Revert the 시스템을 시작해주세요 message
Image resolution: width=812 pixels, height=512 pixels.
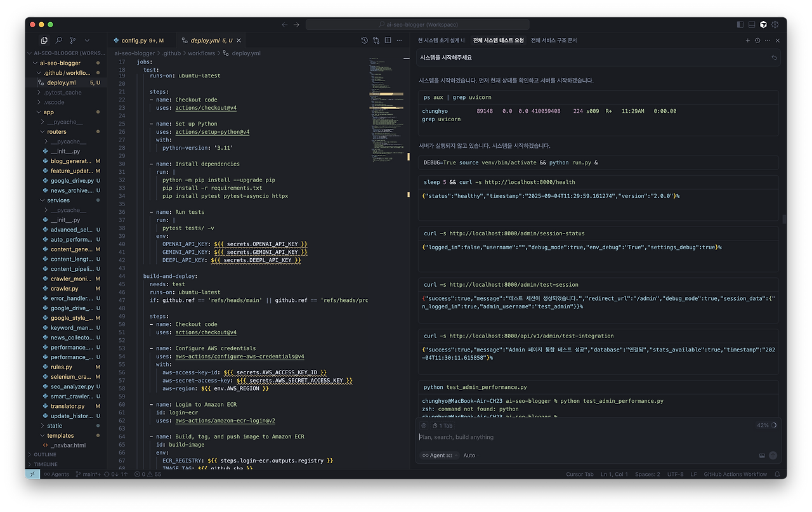tap(774, 58)
